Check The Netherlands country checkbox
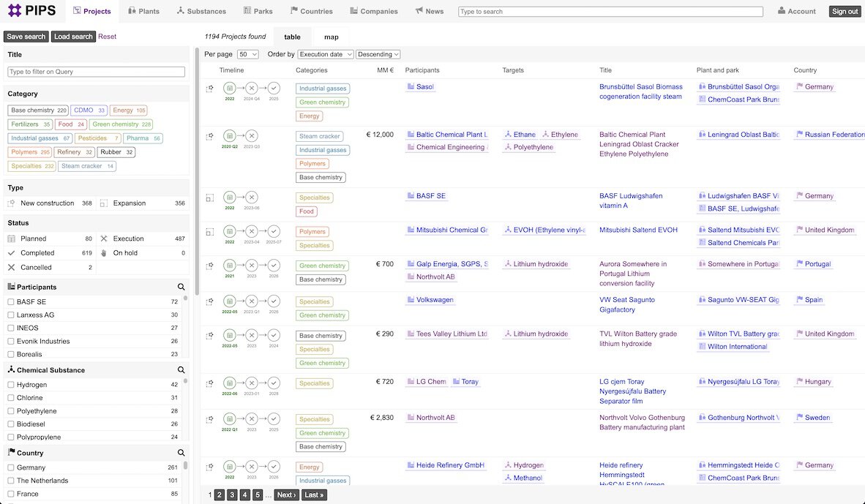Screen dimensions: 865x504 point(11,481)
